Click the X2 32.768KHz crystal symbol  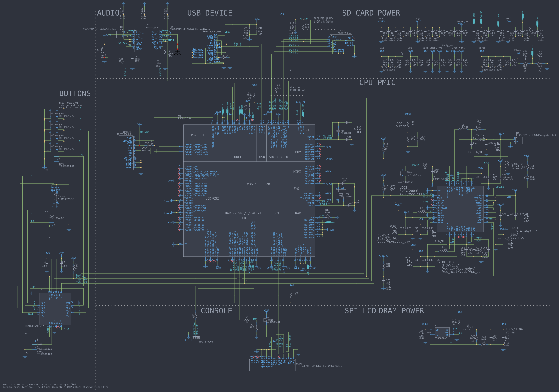coord(338,131)
